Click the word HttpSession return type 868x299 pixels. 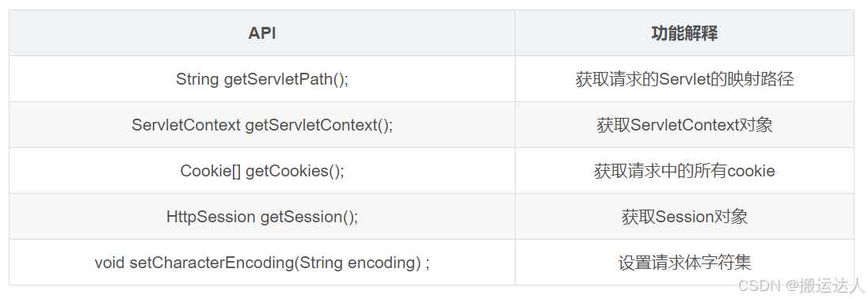[x=211, y=217]
